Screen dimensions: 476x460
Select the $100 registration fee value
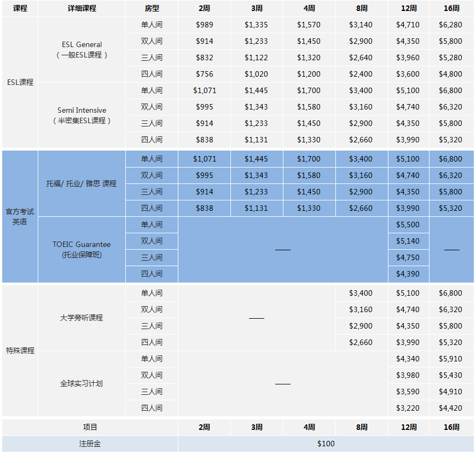point(326,444)
